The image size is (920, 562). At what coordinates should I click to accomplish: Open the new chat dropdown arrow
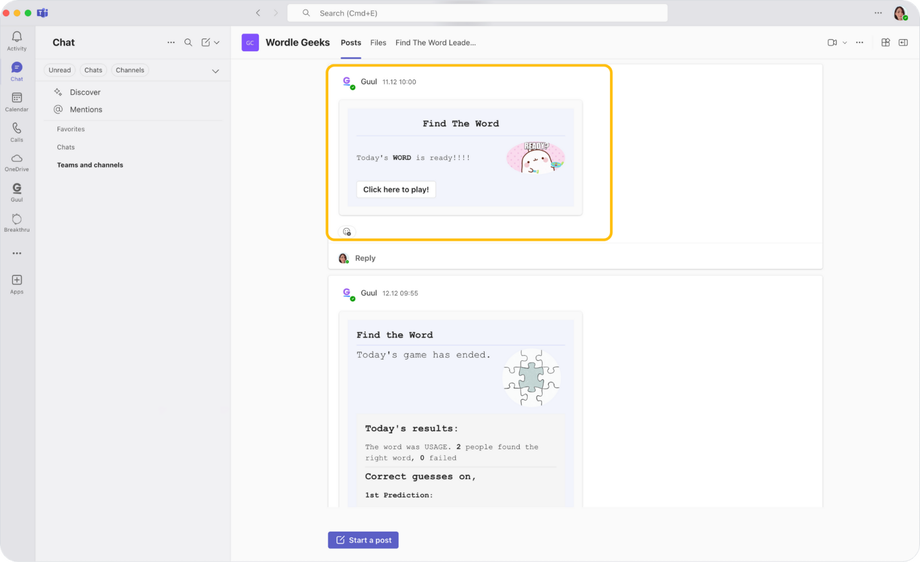(217, 43)
